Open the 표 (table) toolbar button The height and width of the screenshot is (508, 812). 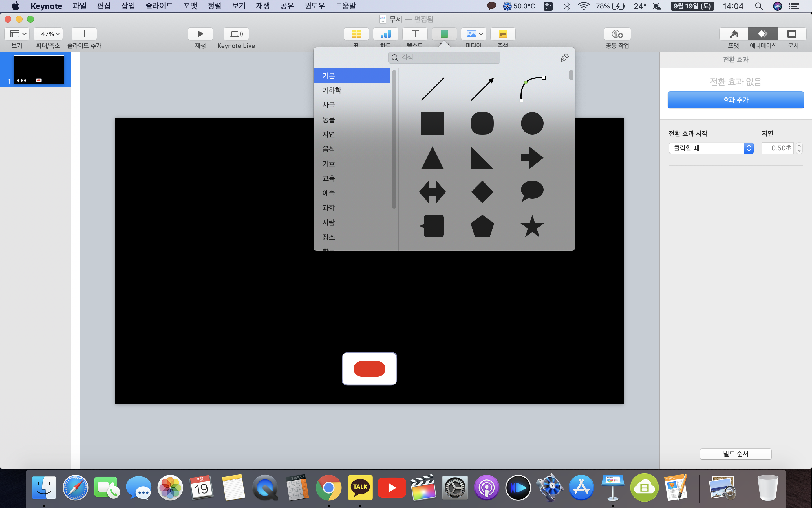tap(356, 34)
